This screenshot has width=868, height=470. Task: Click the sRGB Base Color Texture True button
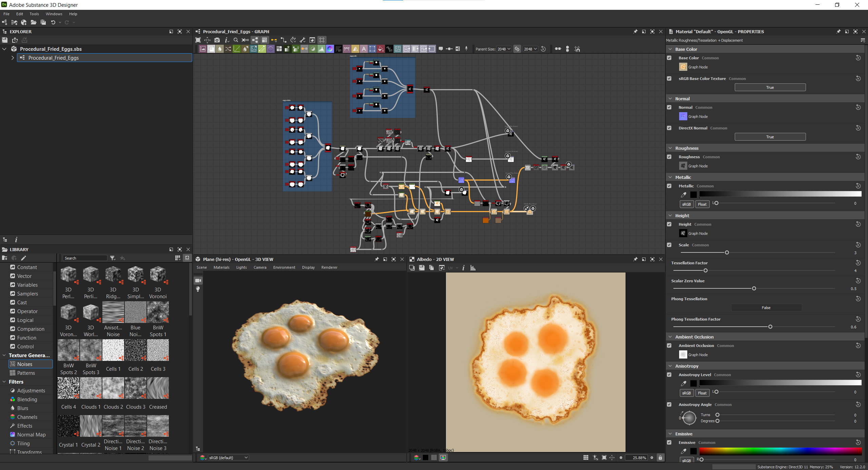click(770, 87)
